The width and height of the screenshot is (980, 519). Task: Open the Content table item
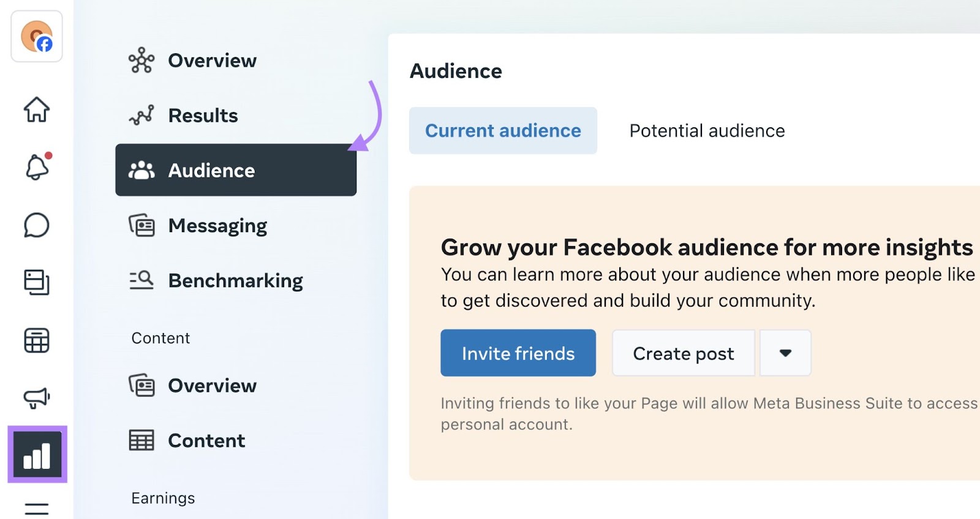(x=187, y=441)
